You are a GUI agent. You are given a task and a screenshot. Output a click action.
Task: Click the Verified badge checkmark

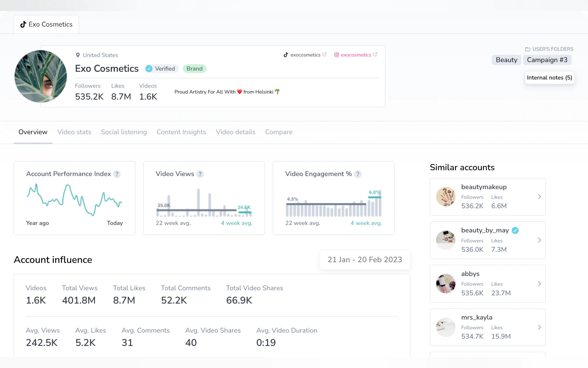tap(149, 69)
